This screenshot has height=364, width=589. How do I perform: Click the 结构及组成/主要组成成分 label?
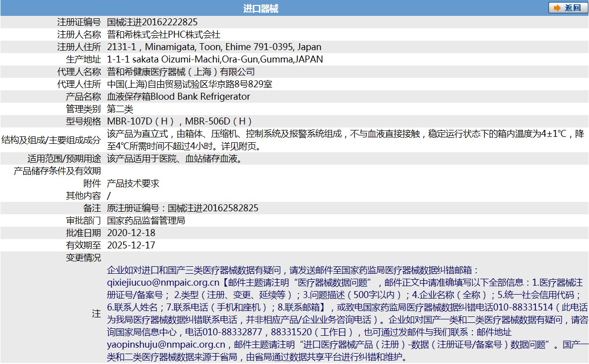(51, 140)
